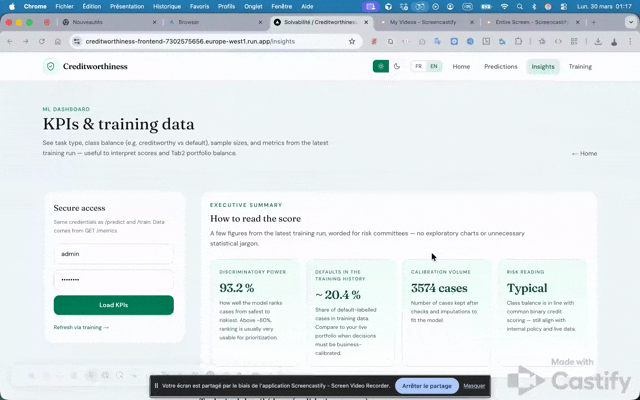Click the Arrêter le partage button

coord(426,385)
